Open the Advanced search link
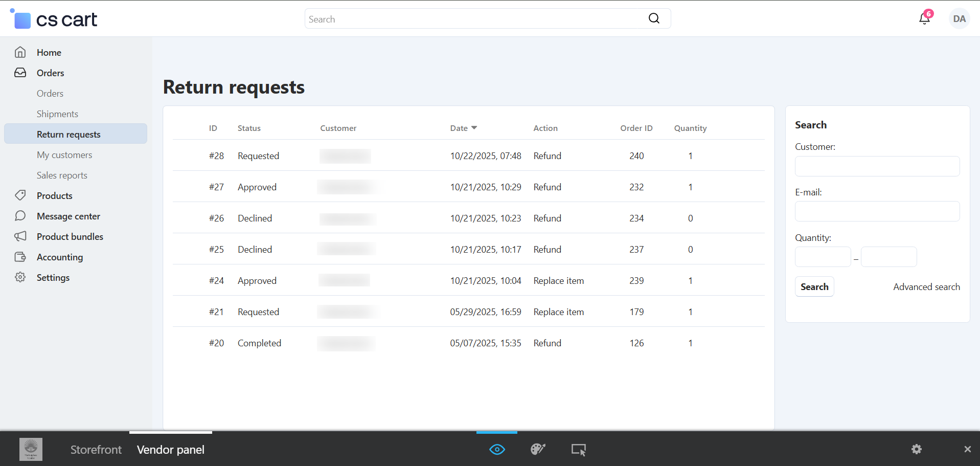Image resolution: width=980 pixels, height=466 pixels. pos(926,287)
